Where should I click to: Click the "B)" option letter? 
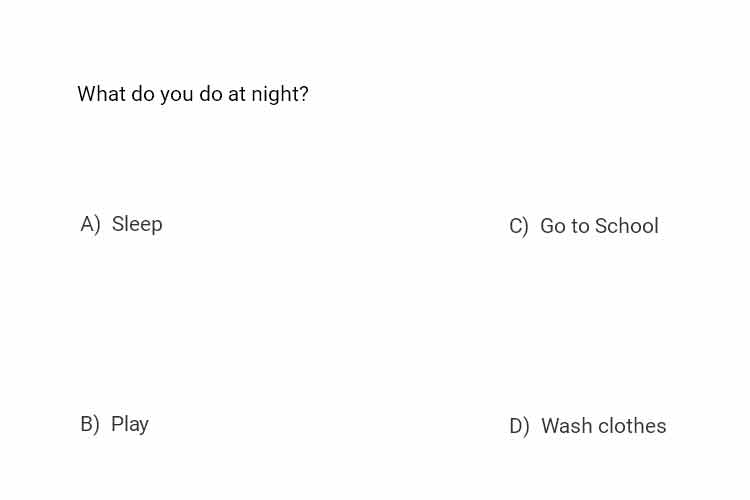(90, 424)
